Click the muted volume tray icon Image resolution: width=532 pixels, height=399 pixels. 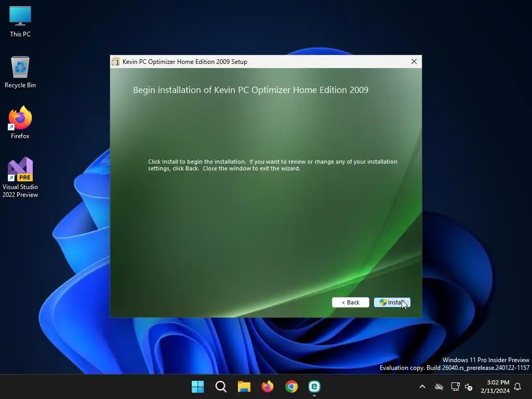(x=469, y=387)
